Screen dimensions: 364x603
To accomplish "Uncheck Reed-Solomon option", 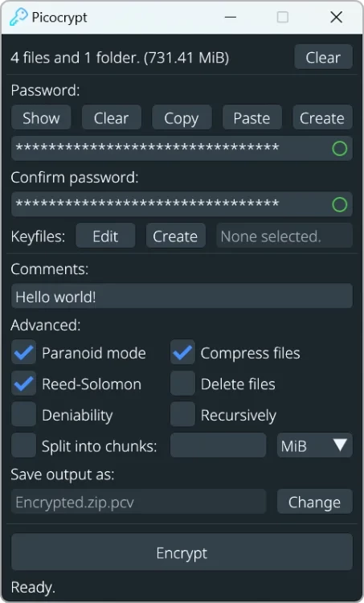I will coord(24,384).
